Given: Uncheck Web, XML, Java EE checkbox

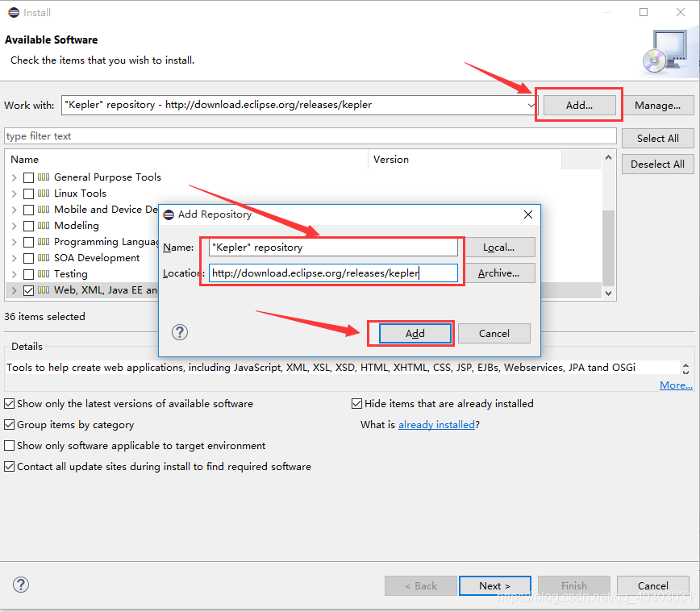Looking at the screenshot, I should [x=28, y=290].
